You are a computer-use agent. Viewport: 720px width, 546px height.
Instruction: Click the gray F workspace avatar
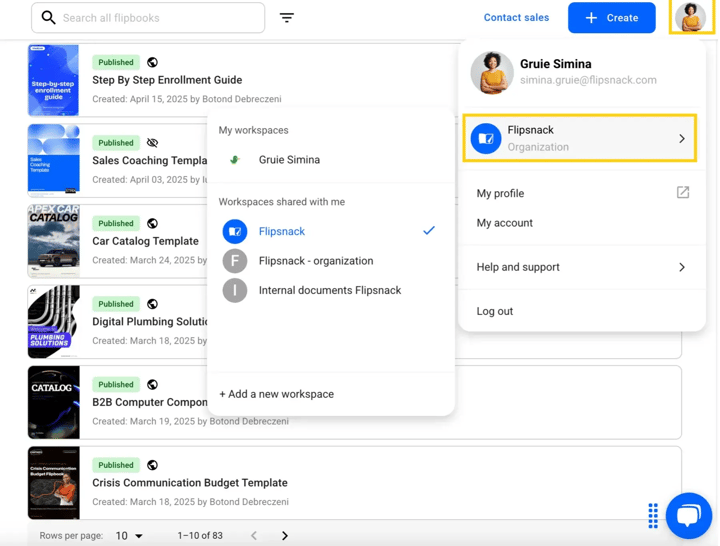235,261
